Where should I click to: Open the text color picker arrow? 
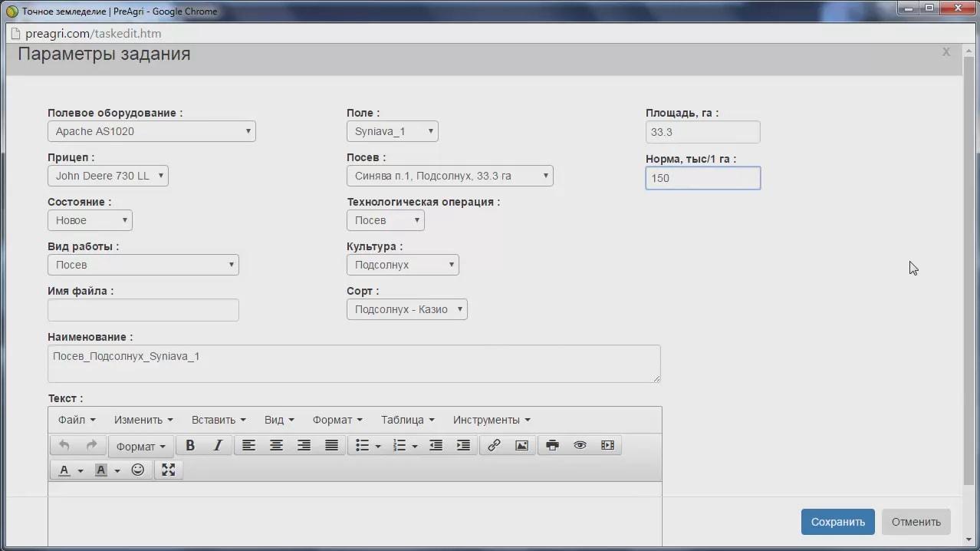point(81,471)
